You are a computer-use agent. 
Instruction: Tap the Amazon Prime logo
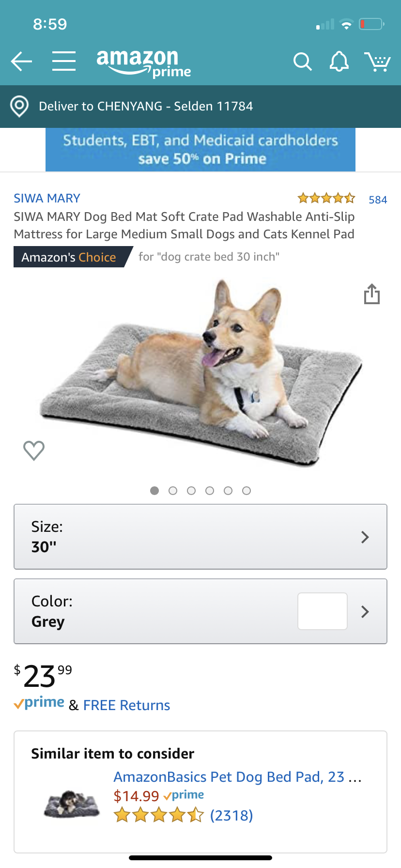coord(143,63)
